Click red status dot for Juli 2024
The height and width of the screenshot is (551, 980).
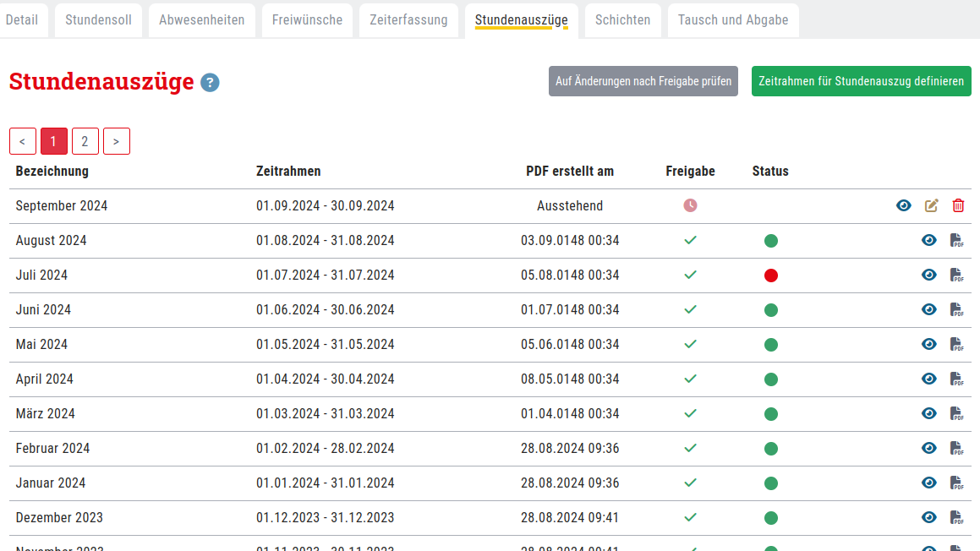(770, 275)
